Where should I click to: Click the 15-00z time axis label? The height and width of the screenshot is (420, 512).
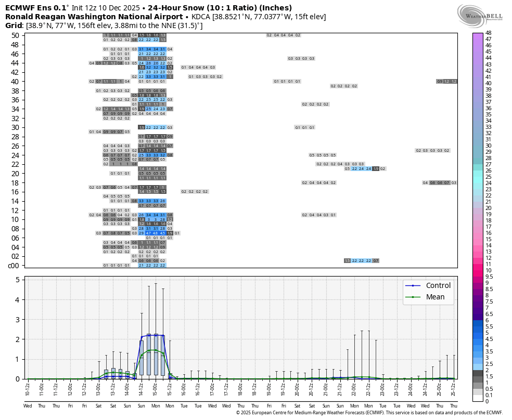coord(156,387)
